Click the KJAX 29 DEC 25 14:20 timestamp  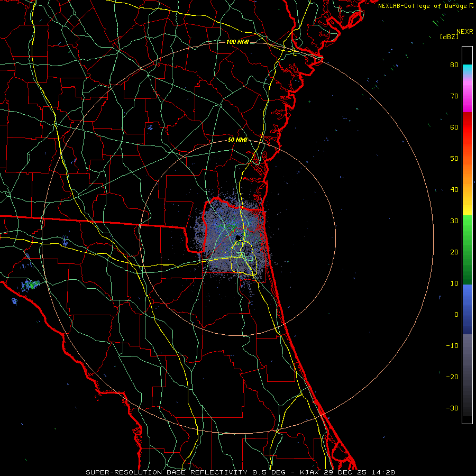click(x=347, y=472)
